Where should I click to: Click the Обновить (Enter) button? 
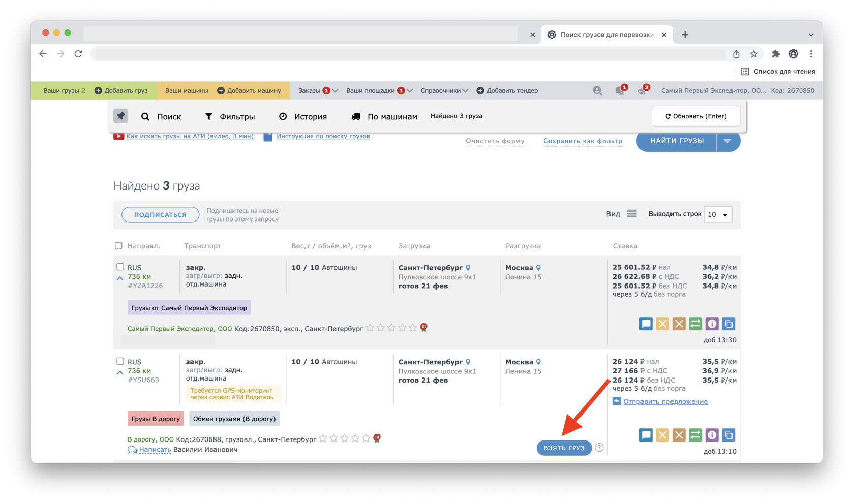pos(696,116)
